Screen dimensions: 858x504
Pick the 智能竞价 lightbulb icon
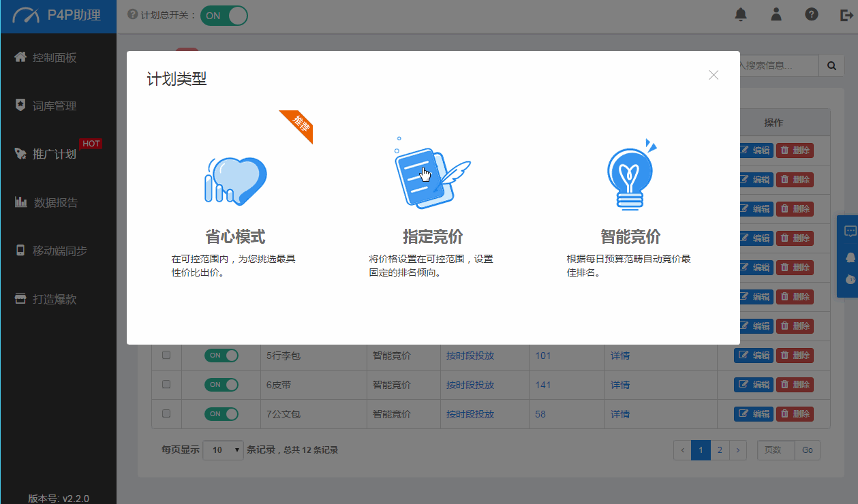coord(630,177)
